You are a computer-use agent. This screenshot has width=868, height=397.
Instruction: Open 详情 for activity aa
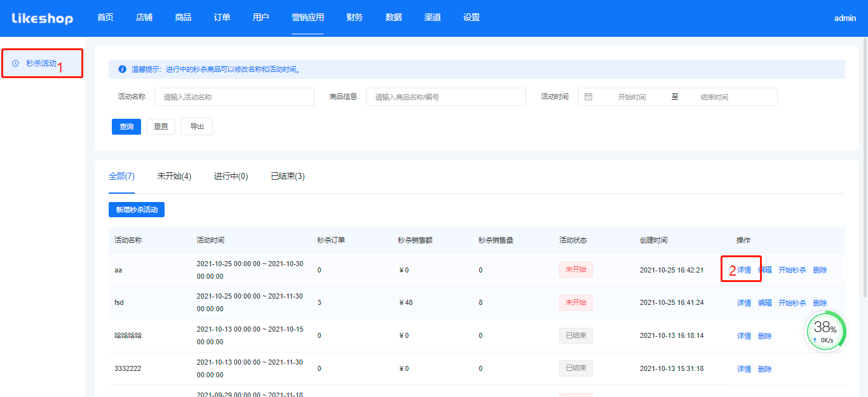pyautogui.click(x=744, y=270)
